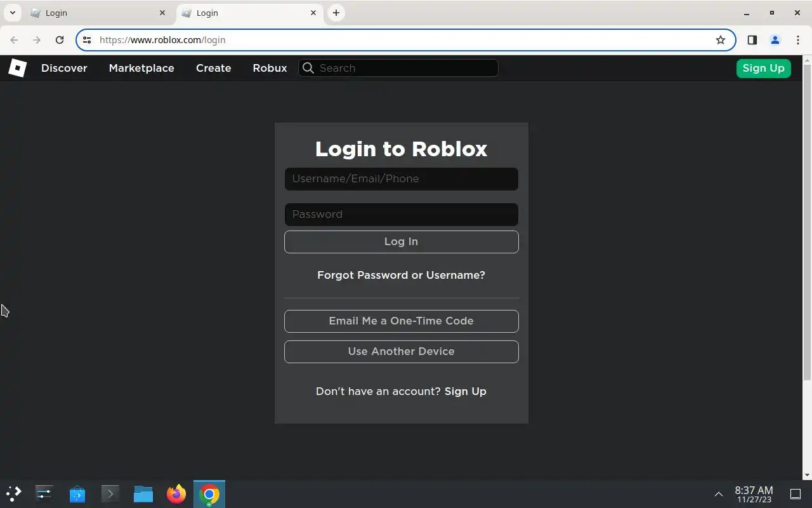The width and height of the screenshot is (812, 508).
Task: Click the magnifier search icon
Action: point(308,68)
